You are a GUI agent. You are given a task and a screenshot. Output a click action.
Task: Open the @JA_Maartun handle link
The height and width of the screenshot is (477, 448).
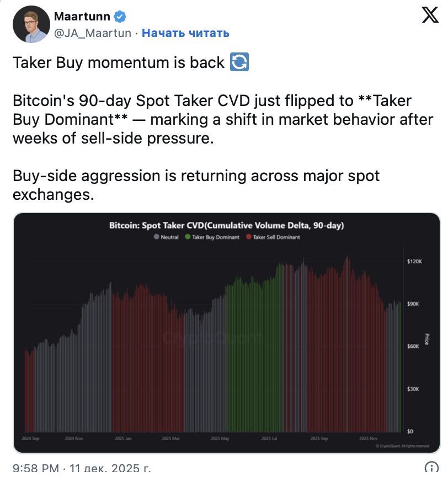[x=93, y=33]
